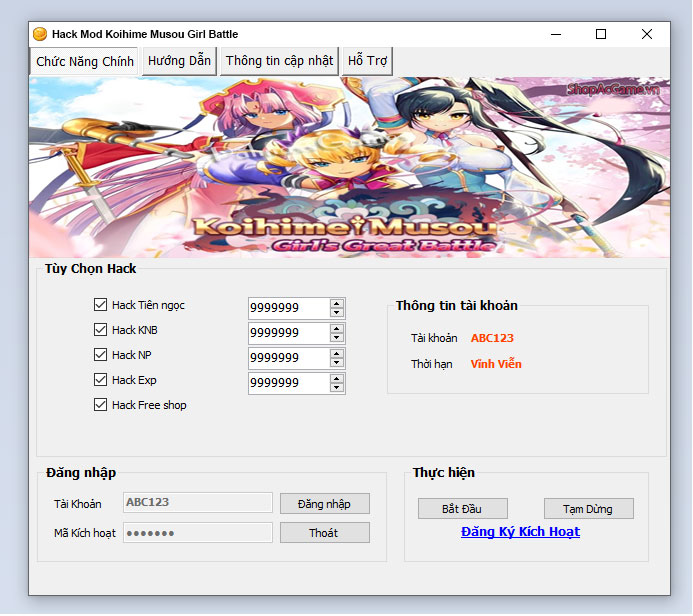Toggle the Hack KNB checkbox
The image size is (693, 616).
click(100, 330)
